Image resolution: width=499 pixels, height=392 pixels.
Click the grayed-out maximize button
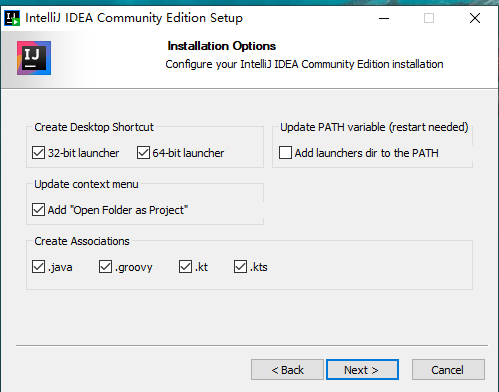429,18
